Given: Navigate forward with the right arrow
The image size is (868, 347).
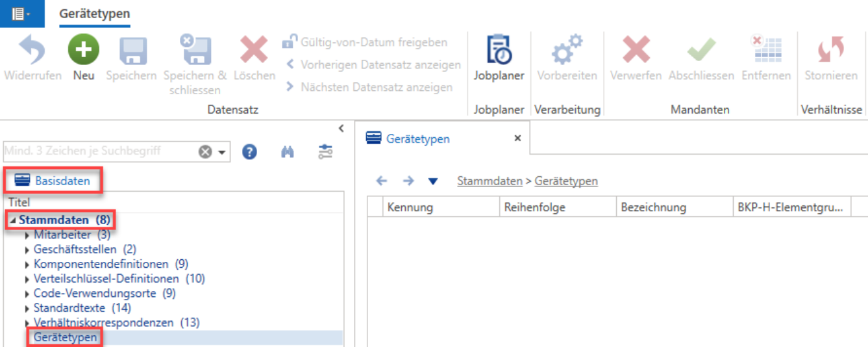Looking at the screenshot, I should [x=408, y=181].
